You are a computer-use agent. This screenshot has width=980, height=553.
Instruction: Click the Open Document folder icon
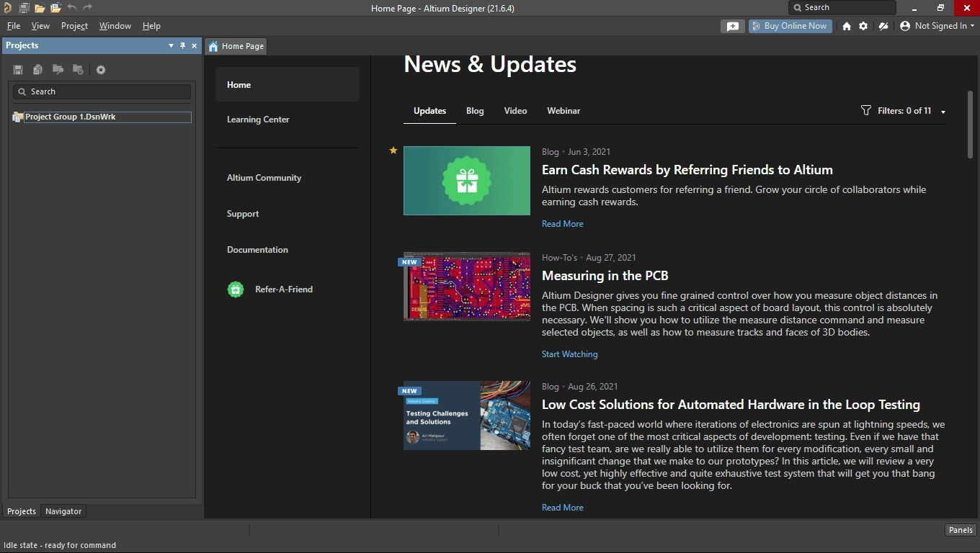pyautogui.click(x=40, y=8)
